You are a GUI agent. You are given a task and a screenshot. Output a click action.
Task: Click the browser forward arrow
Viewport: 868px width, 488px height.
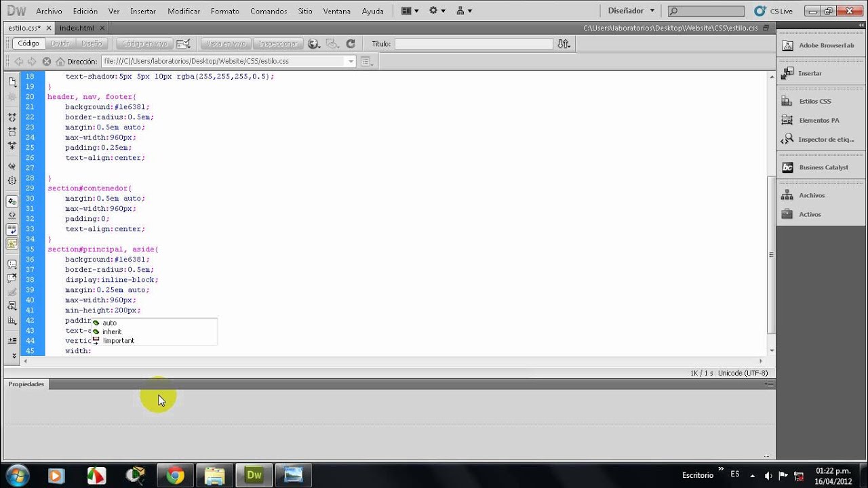[x=32, y=61]
